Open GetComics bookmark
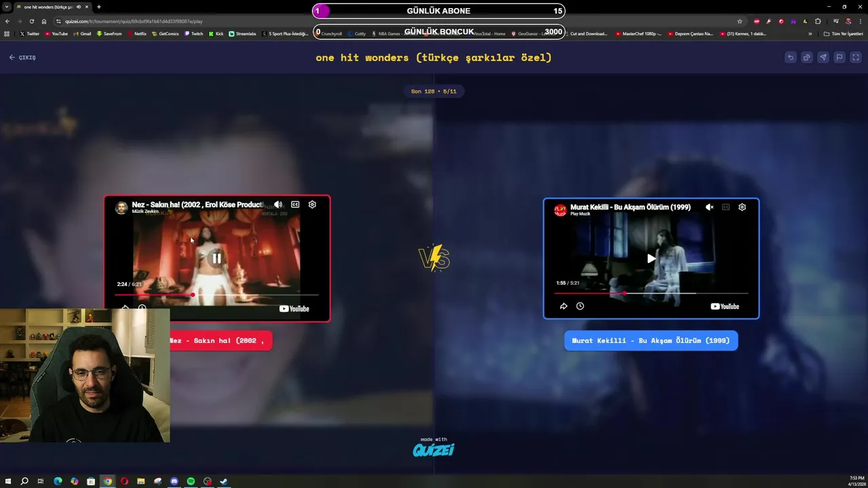868x488 pixels. (x=165, y=33)
